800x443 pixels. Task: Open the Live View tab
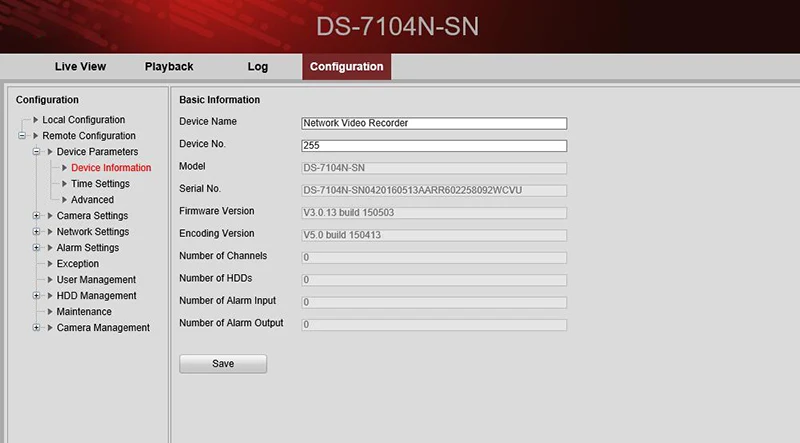[x=80, y=66]
